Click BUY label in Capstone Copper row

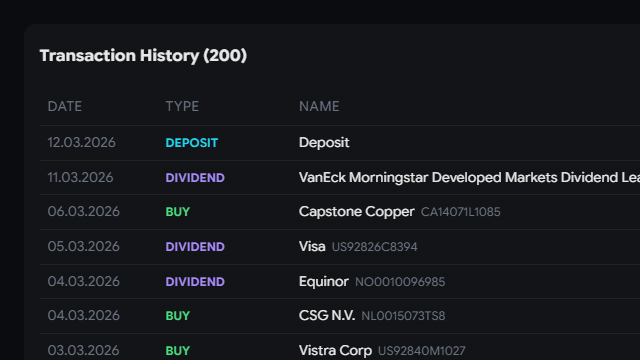178,212
